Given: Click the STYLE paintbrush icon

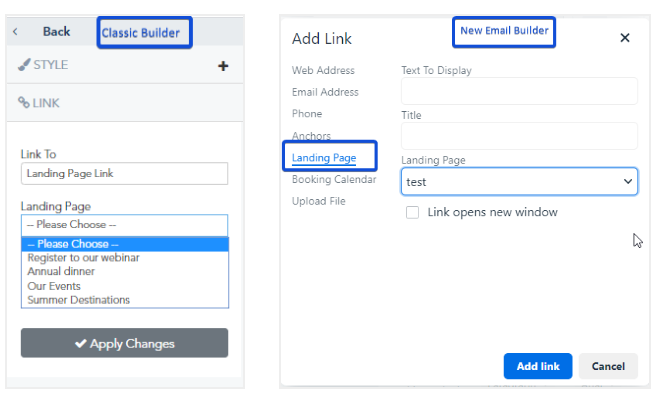Looking at the screenshot, I should tap(24, 66).
